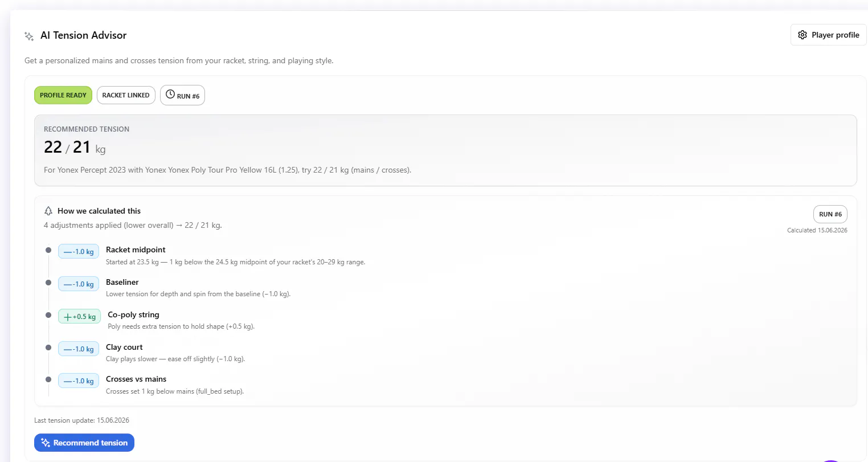The height and width of the screenshot is (462, 868).
Task: Click the timeline dot next to Clay court
Action: pyautogui.click(x=48, y=347)
